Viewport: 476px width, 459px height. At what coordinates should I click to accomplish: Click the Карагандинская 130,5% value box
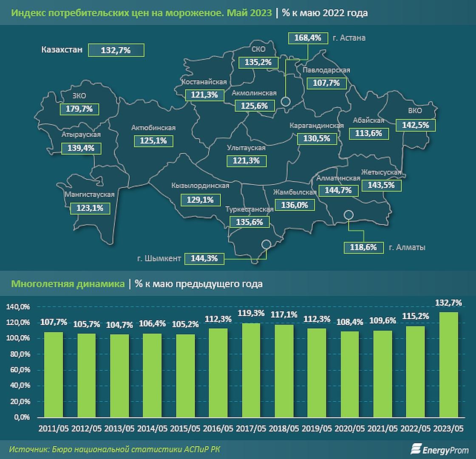[317, 139]
